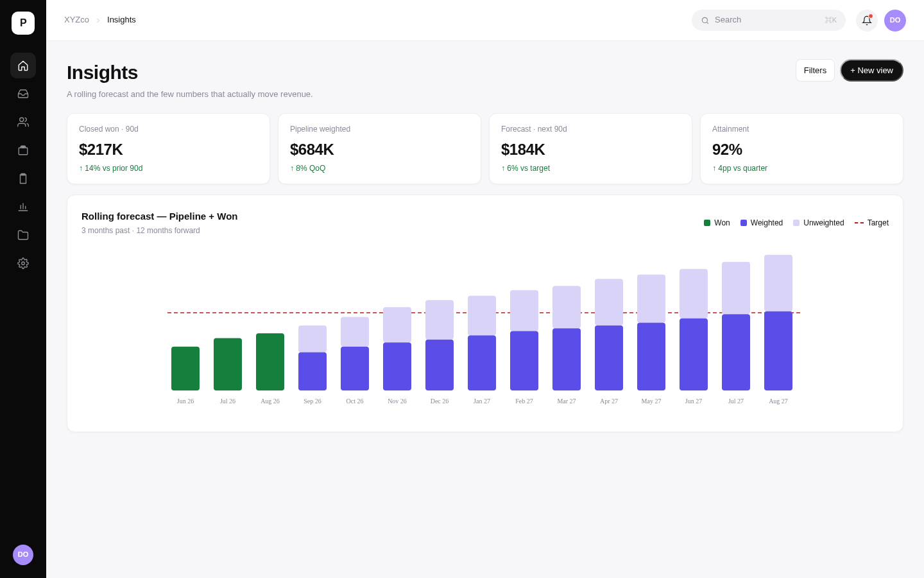Click the DO avatar at sidebar bottom
Viewport: 924px width, 578px height.
click(23, 555)
